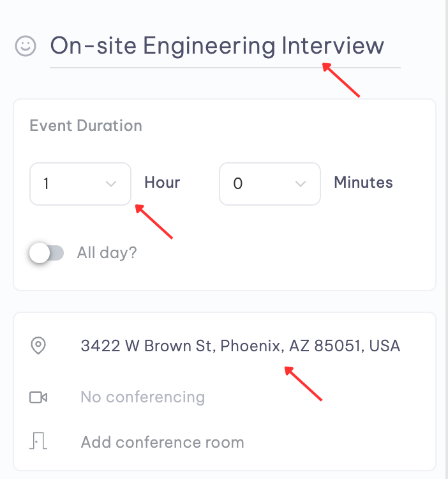Click the chevron in the minutes selector
Viewport: 448px width, 479px height.
pyautogui.click(x=301, y=184)
